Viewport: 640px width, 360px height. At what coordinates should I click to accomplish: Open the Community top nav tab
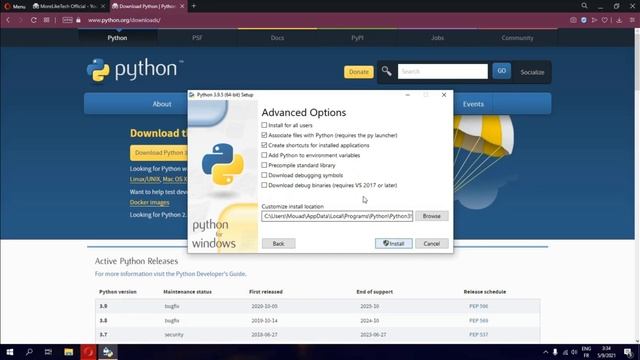pyautogui.click(x=517, y=38)
